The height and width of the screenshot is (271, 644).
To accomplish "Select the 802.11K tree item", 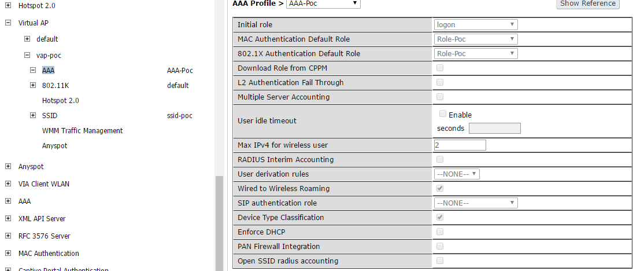I will click(56, 86).
